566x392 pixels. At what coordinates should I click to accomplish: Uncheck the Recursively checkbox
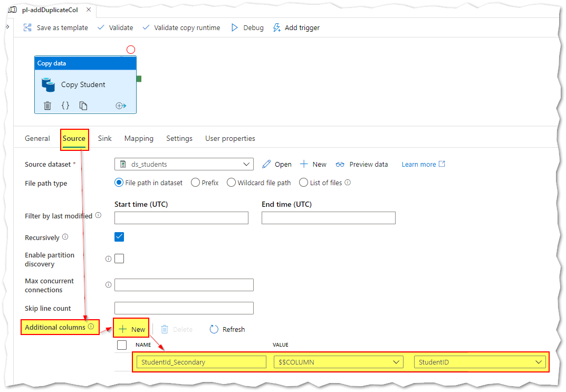pyautogui.click(x=119, y=237)
